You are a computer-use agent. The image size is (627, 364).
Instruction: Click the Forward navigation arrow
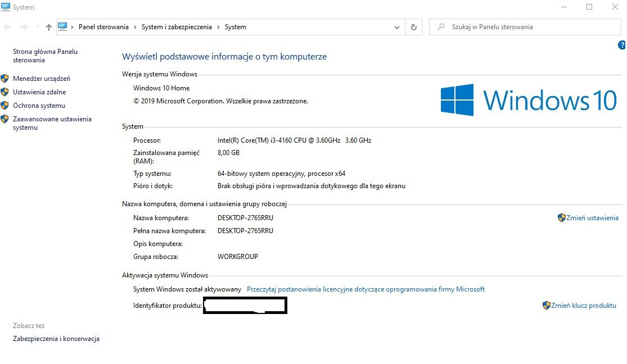(x=24, y=27)
